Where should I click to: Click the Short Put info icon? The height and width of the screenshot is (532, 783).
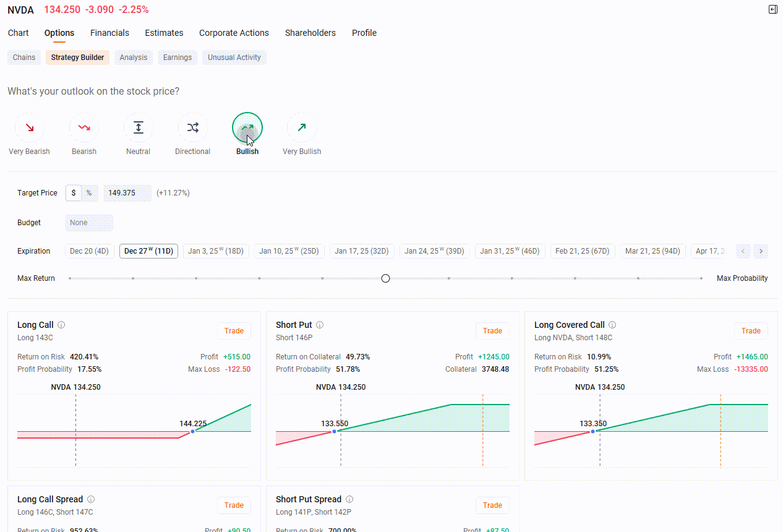320,324
